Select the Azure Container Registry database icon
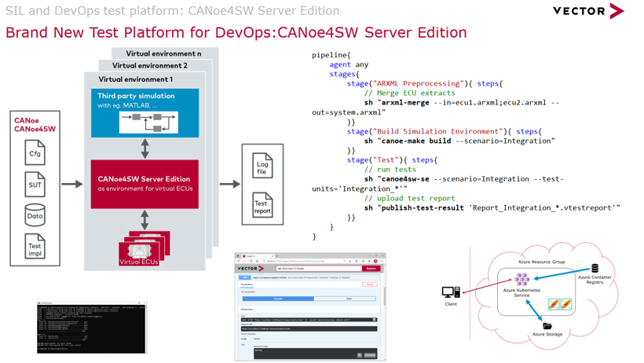644x363 pixels. 595,269
